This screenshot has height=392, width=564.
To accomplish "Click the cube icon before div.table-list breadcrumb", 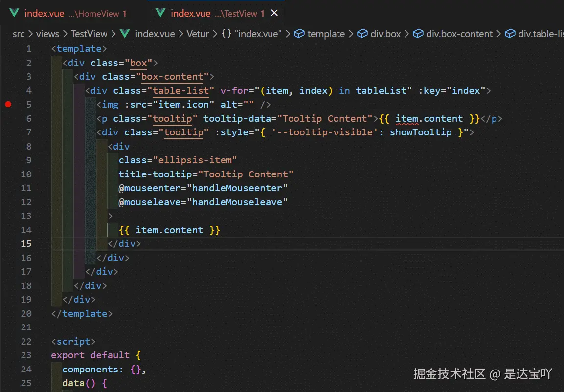I will tap(510, 34).
